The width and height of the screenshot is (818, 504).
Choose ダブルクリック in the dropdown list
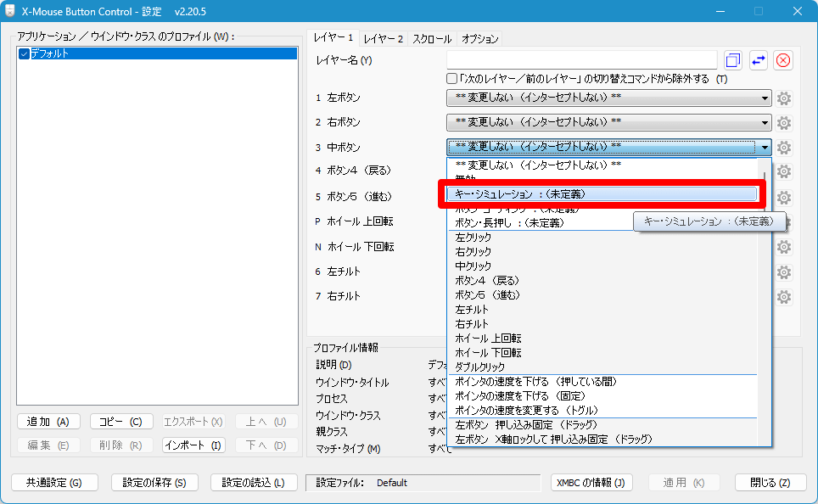(x=480, y=367)
